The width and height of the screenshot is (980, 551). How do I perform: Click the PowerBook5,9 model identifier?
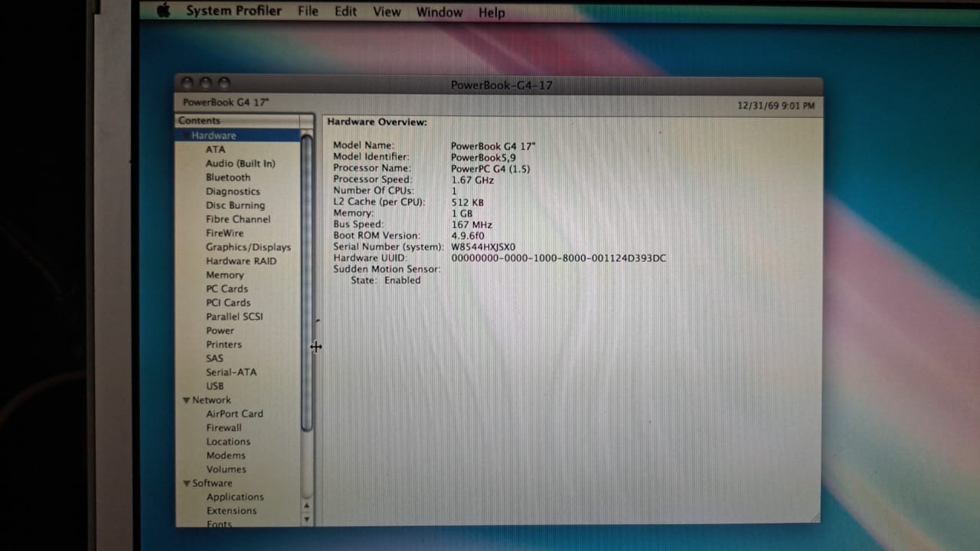pos(483,157)
